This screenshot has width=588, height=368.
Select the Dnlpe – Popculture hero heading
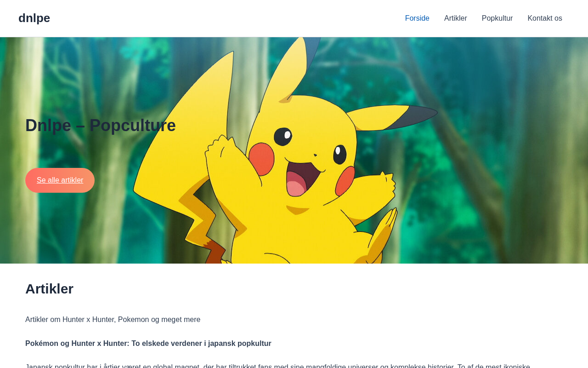pos(101,126)
